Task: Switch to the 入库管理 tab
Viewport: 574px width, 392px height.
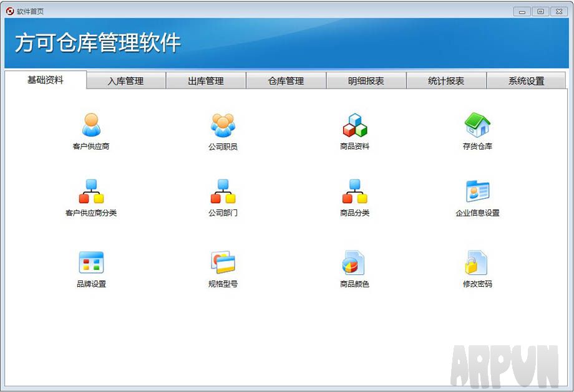Action: pyautogui.click(x=126, y=80)
